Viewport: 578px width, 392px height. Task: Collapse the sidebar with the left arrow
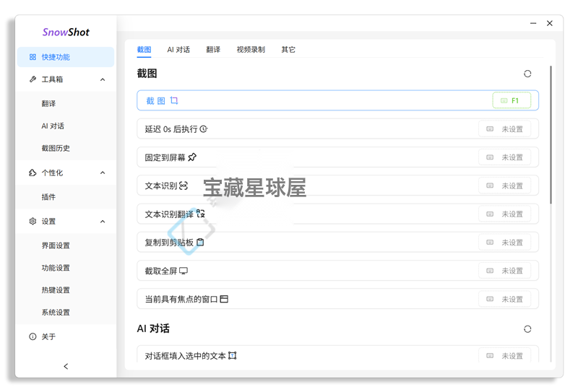[x=66, y=366]
